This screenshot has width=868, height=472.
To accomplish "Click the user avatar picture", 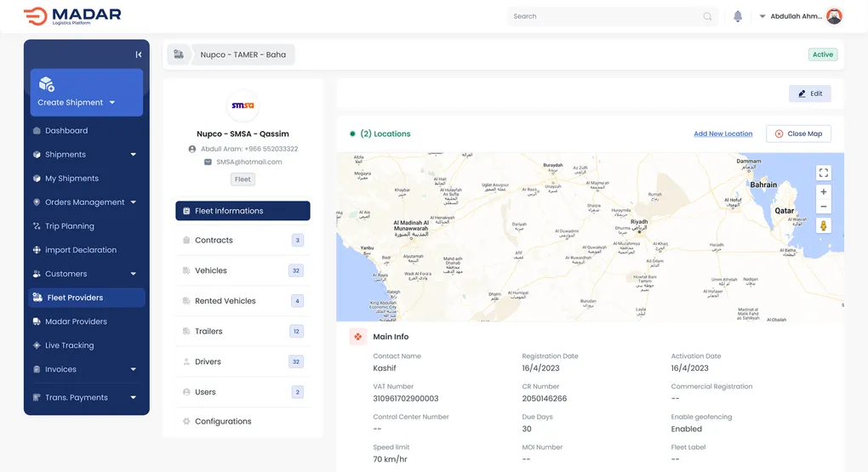I will point(834,16).
